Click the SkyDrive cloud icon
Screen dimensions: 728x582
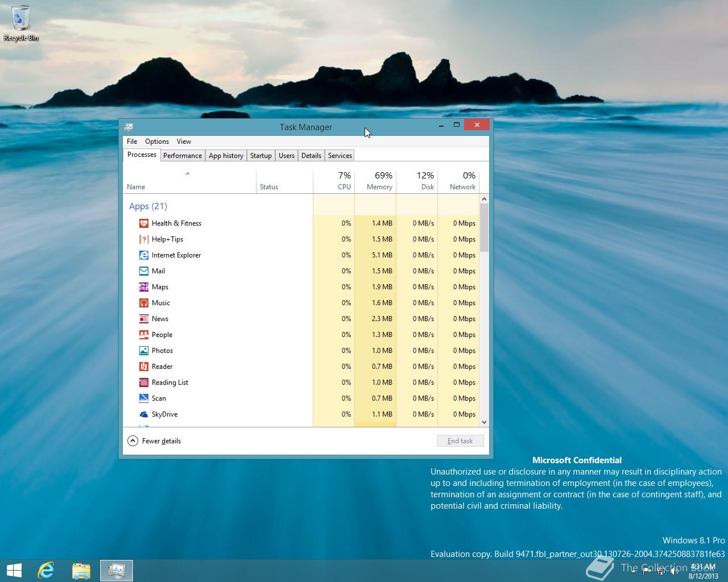[x=144, y=414]
